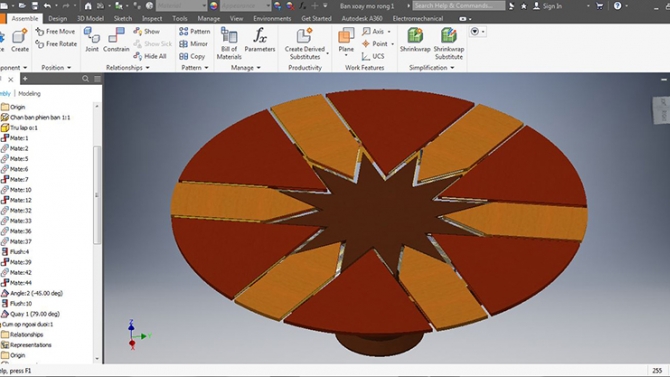
Task: Click Shrinkwrap Substitute tool
Action: [x=449, y=43]
